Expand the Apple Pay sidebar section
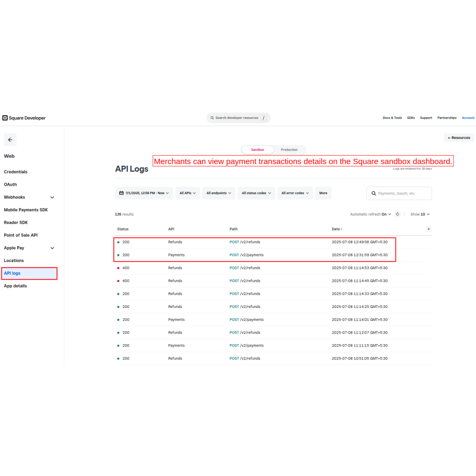 pos(52,248)
